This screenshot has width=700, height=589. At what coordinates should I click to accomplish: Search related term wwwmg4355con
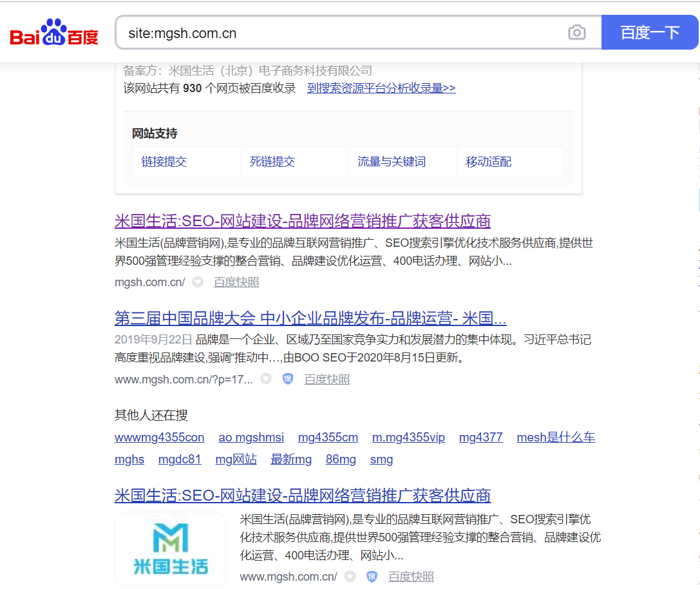(x=159, y=438)
